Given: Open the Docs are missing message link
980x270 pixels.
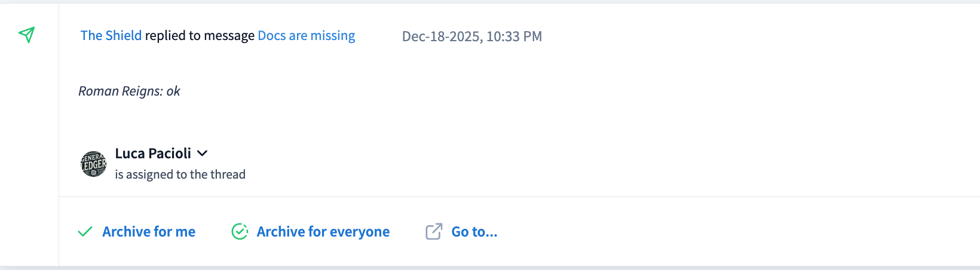Looking at the screenshot, I should (306, 36).
